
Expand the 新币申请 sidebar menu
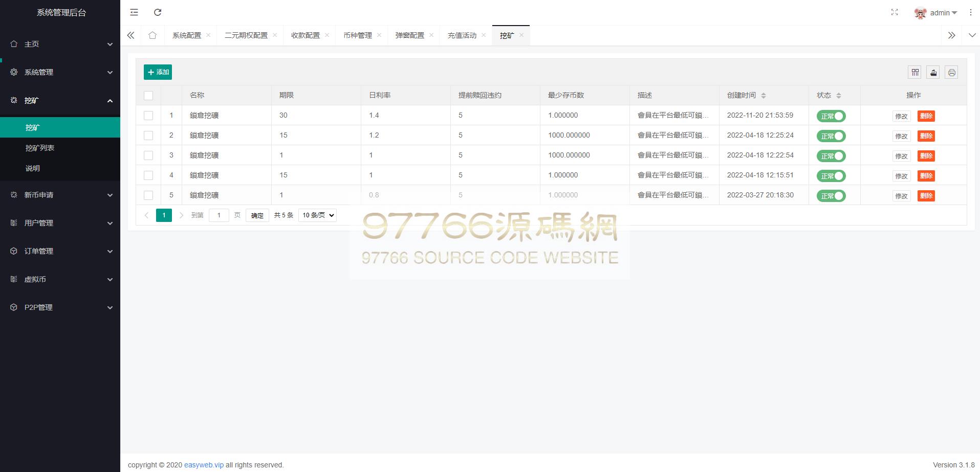click(x=60, y=195)
